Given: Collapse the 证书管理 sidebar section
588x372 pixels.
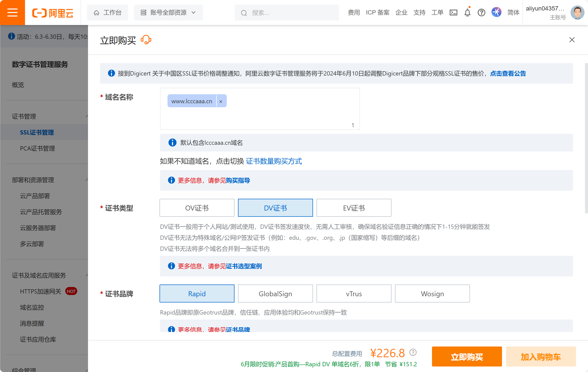Looking at the screenshot, I should (x=86, y=116).
